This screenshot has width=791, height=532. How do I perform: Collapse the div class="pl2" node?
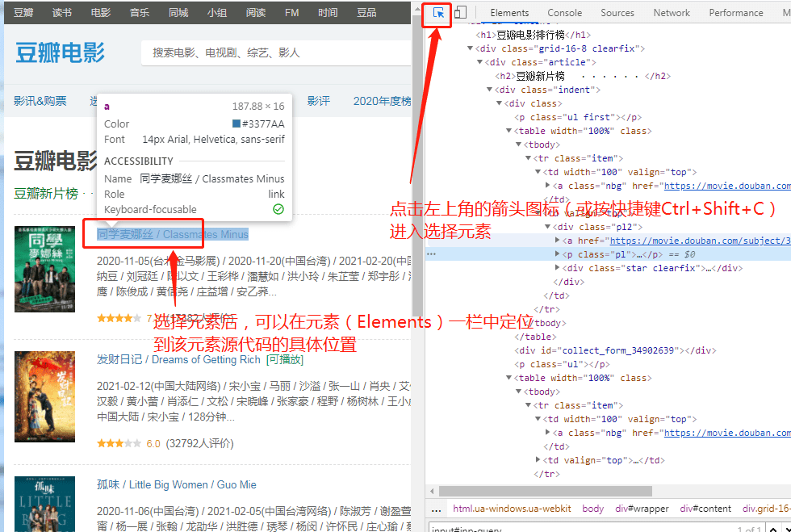(547, 227)
